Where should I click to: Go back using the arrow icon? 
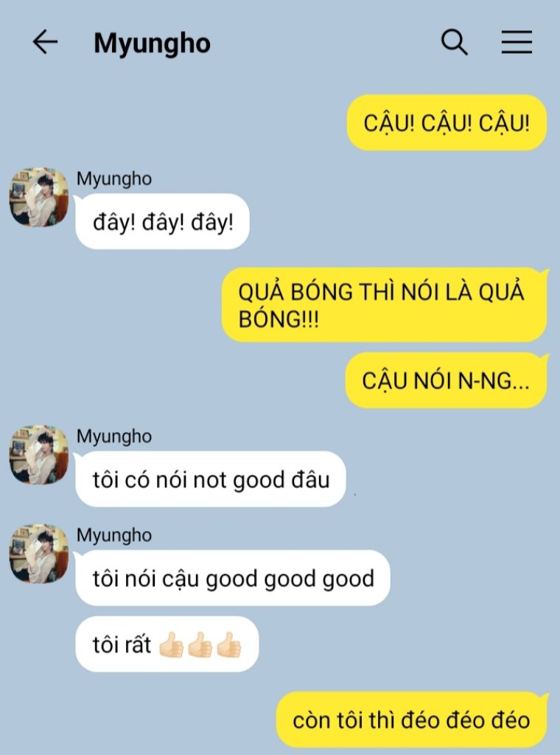coord(45,42)
